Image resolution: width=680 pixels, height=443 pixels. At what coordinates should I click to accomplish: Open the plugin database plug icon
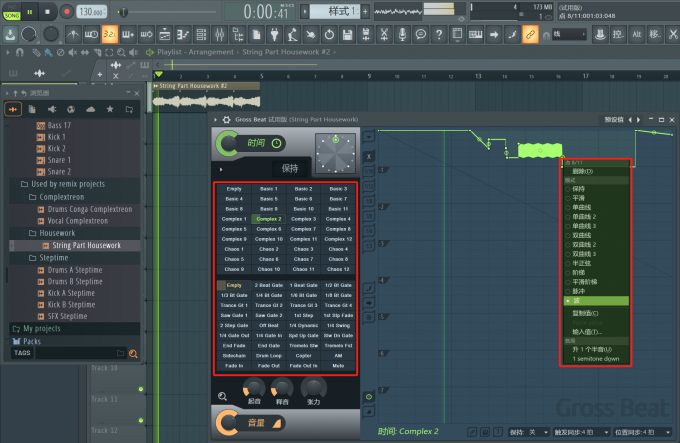coord(274,34)
